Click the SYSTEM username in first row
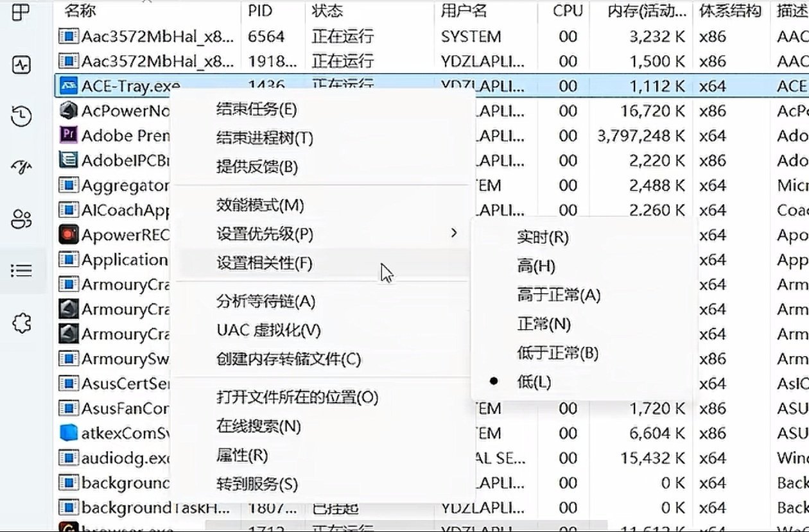 pos(471,37)
